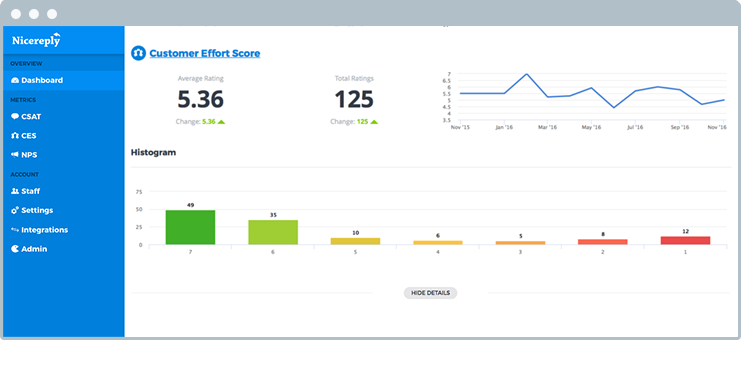
Task: Click the Nov '15 axis label
Action: pyautogui.click(x=460, y=128)
